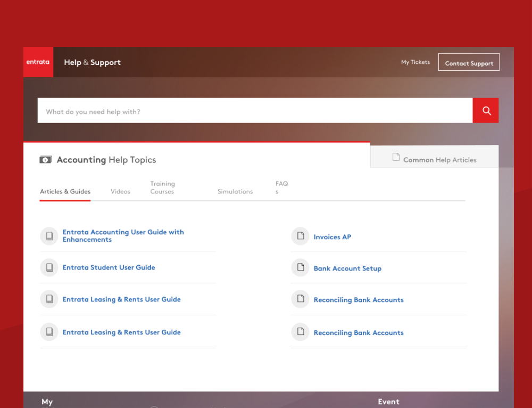Select the Simulations tab

(235, 192)
